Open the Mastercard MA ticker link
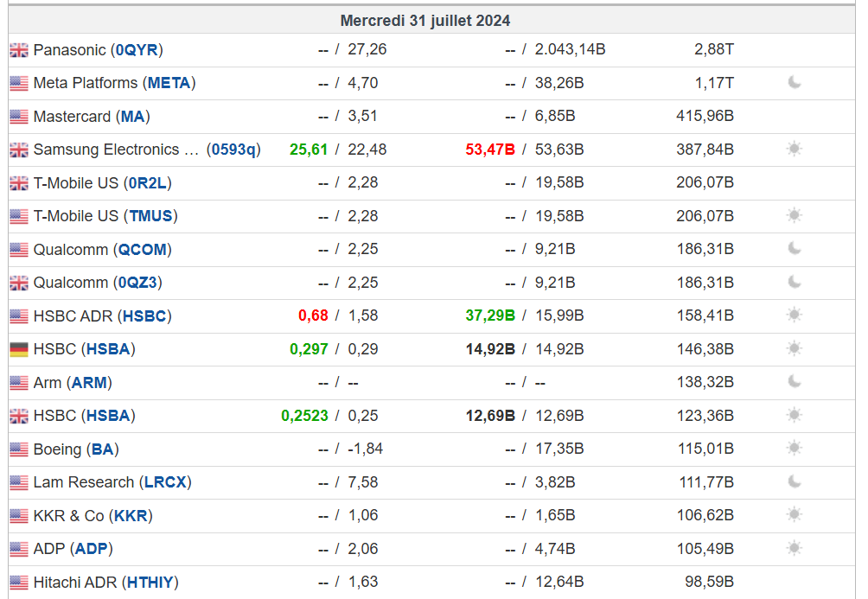This screenshot has height=599, width=868. pyautogui.click(x=133, y=117)
